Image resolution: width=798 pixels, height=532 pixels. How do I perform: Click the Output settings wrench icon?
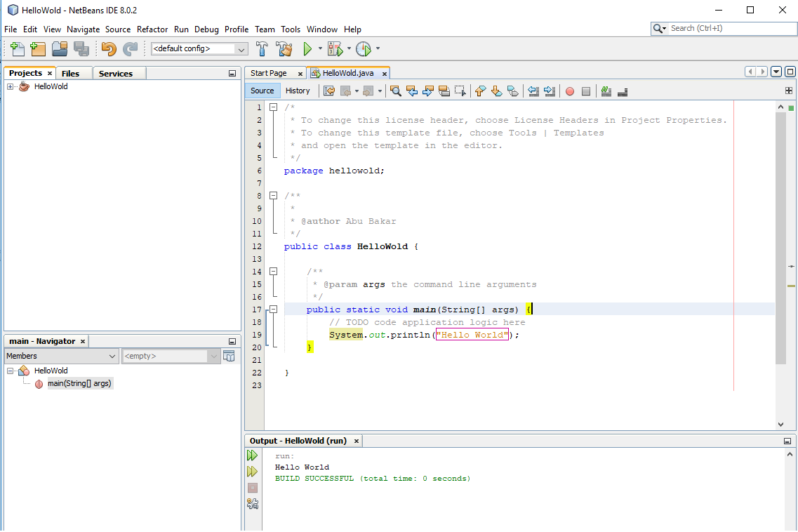(253, 504)
